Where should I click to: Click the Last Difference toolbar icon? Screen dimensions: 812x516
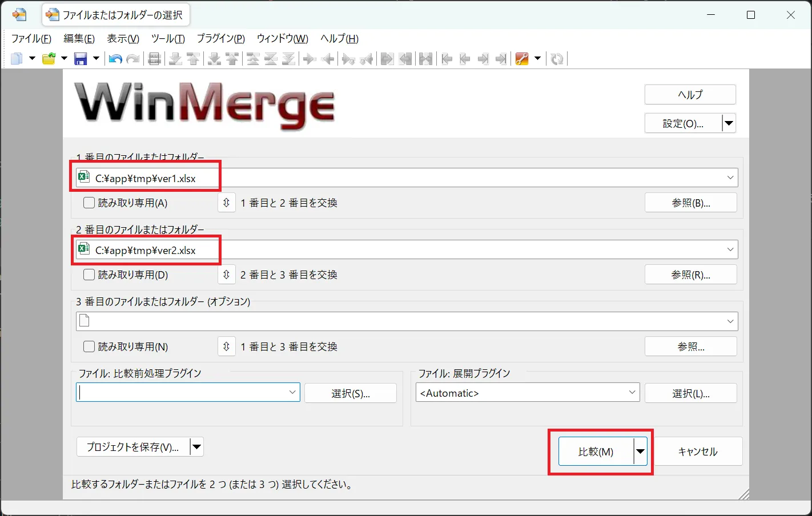pyautogui.click(x=289, y=58)
